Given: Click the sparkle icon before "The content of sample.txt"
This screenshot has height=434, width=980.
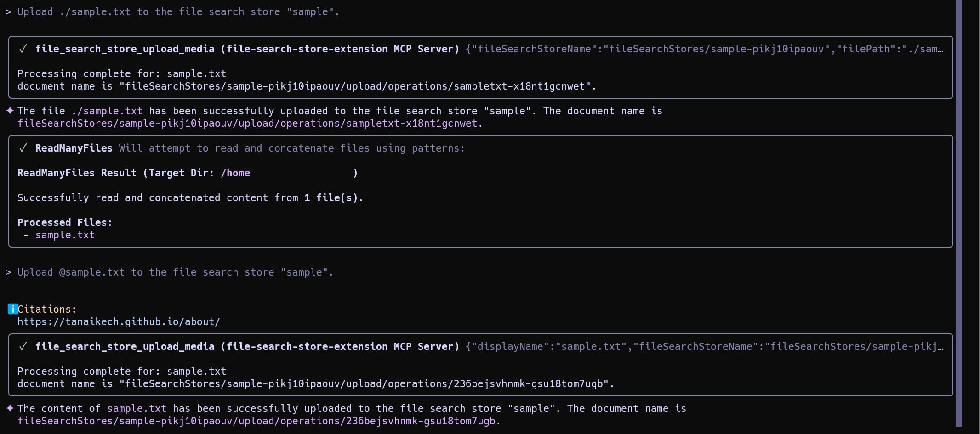Looking at the screenshot, I should tap(10, 408).
